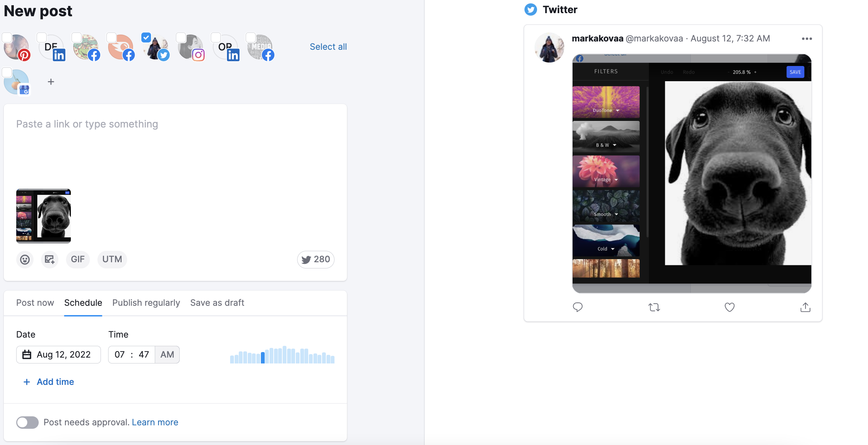Switch to the Publish regularly tab
This screenshot has width=868, height=445.
[x=146, y=303]
